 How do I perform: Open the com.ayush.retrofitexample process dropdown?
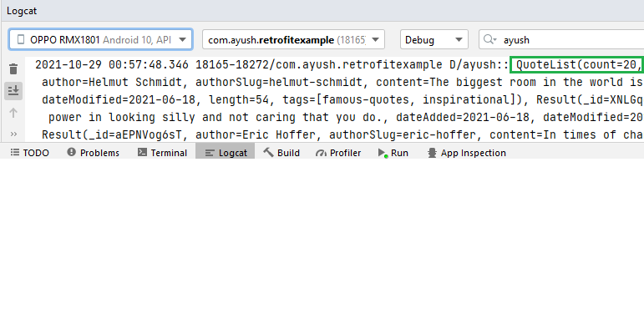click(x=293, y=40)
